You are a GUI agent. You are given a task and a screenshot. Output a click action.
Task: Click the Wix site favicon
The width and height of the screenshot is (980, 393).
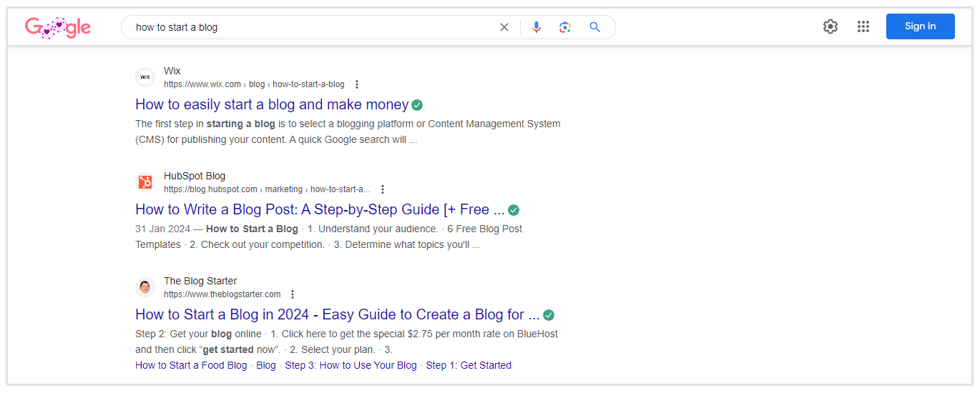point(145,77)
